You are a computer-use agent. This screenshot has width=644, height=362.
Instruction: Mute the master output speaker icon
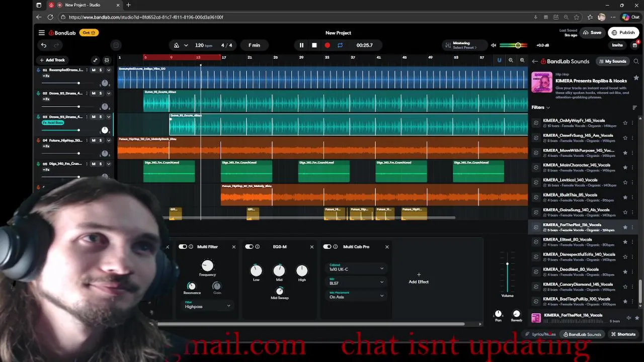point(494,45)
